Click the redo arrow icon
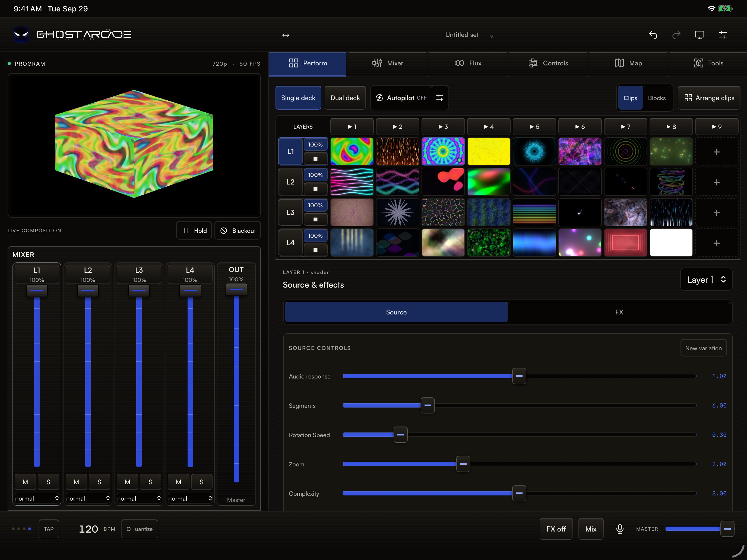Image resolution: width=747 pixels, height=560 pixels. point(676,35)
